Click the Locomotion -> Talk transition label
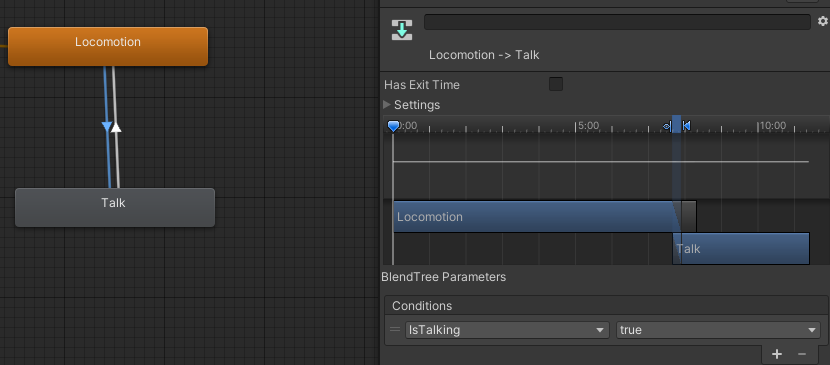Image resolution: width=830 pixels, height=365 pixels. click(x=484, y=55)
